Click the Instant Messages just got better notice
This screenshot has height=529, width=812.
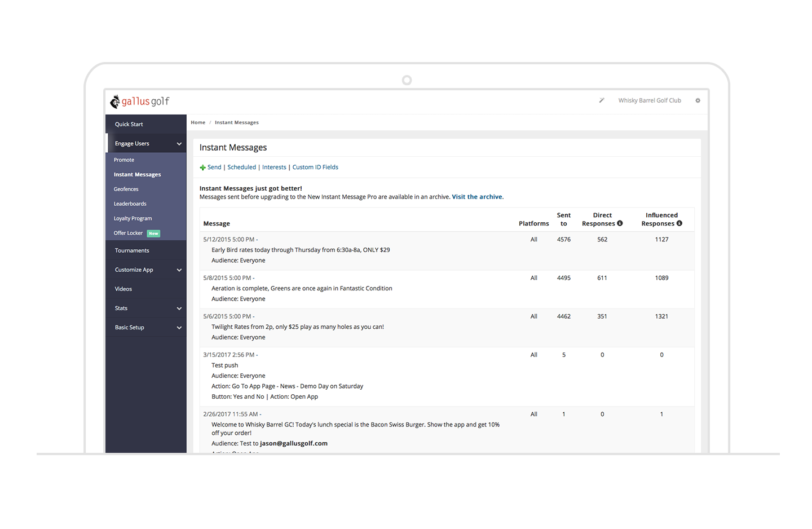[x=250, y=189]
